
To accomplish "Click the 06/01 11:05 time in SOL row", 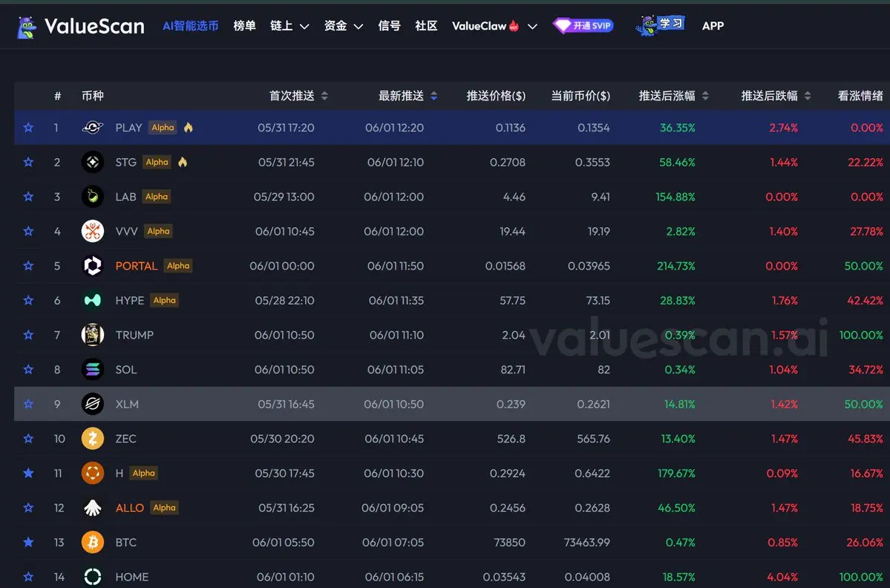I will [x=396, y=370].
